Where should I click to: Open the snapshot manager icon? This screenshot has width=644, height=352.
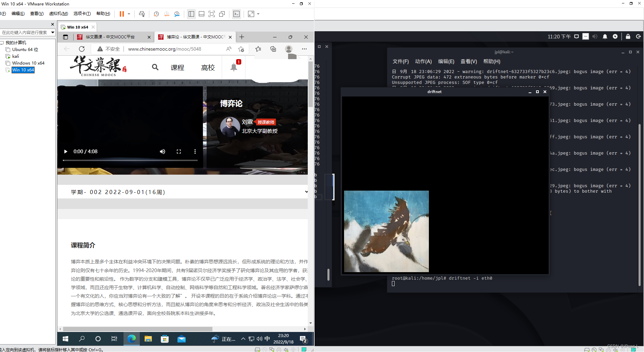pos(177,14)
